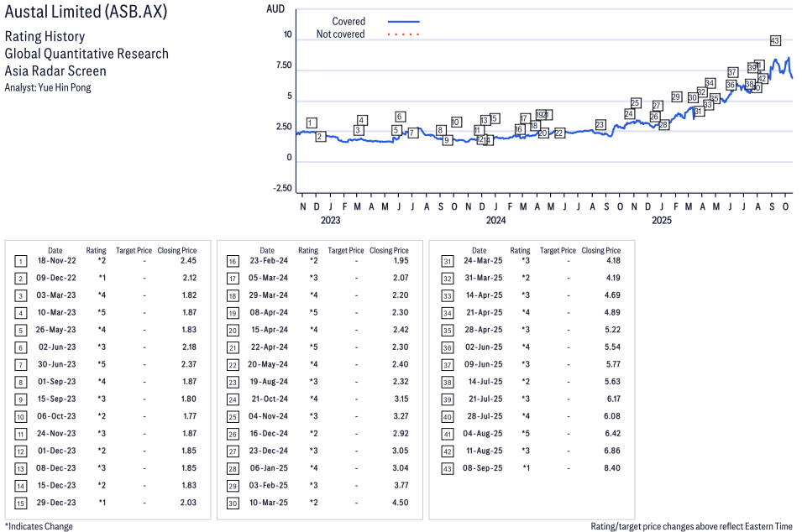Click the blue Covered legend line
Screen dimensions: 802x532
[403, 22]
